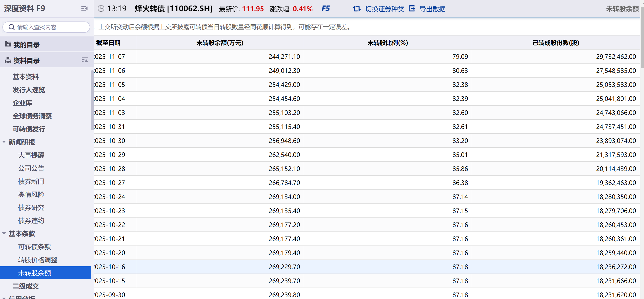Image resolution: width=644 pixels, height=299 pixels.
Task: Open the 我的目录 section header
Action: 26,45
